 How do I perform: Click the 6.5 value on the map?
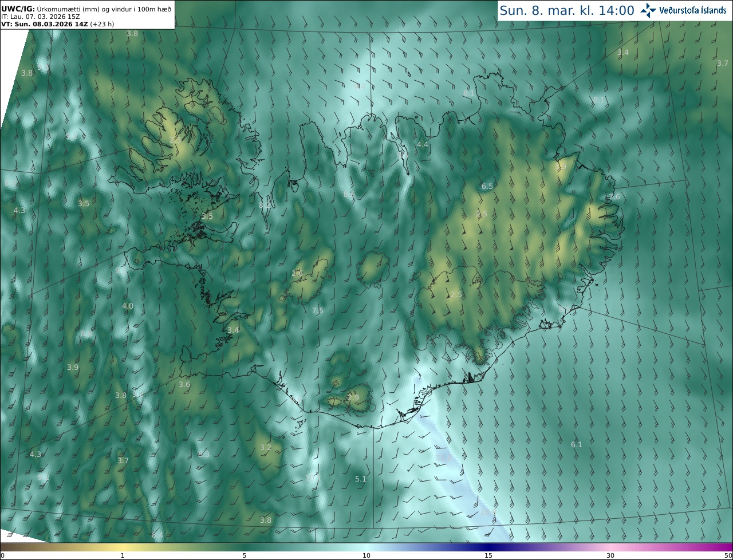[x=487, y=187]
